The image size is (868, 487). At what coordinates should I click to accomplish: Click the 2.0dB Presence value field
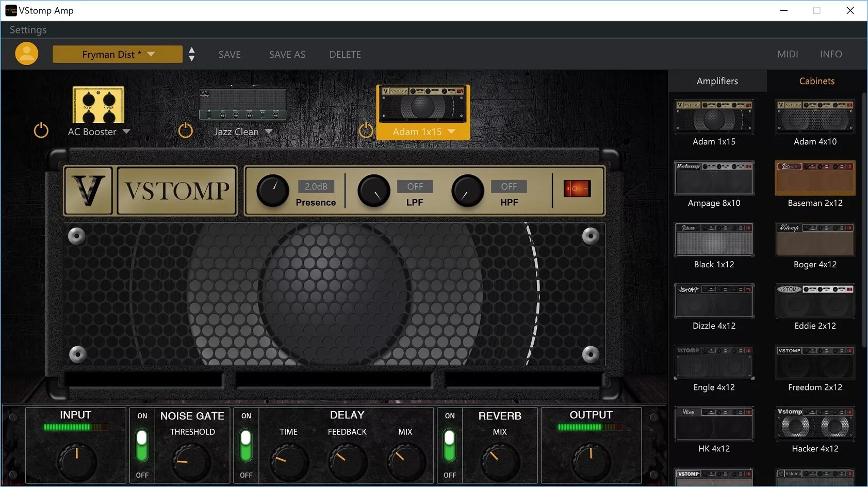pyautogui.click(x=316, y=186)
